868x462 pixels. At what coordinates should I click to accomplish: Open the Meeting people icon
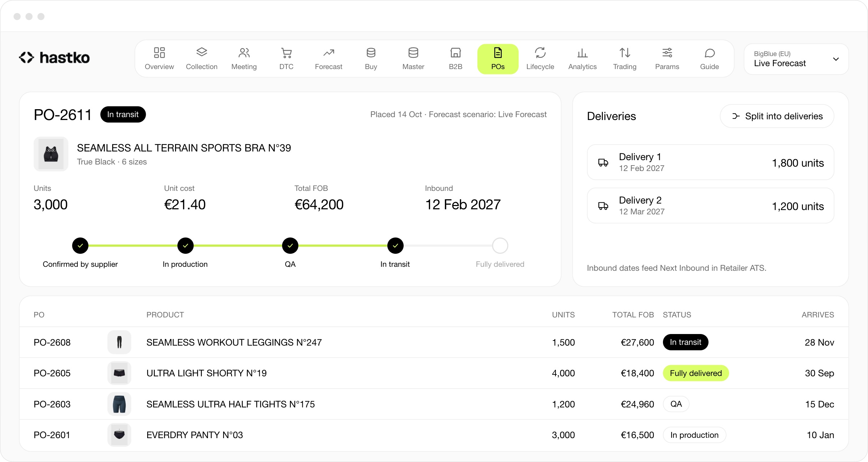coord(244,53)
